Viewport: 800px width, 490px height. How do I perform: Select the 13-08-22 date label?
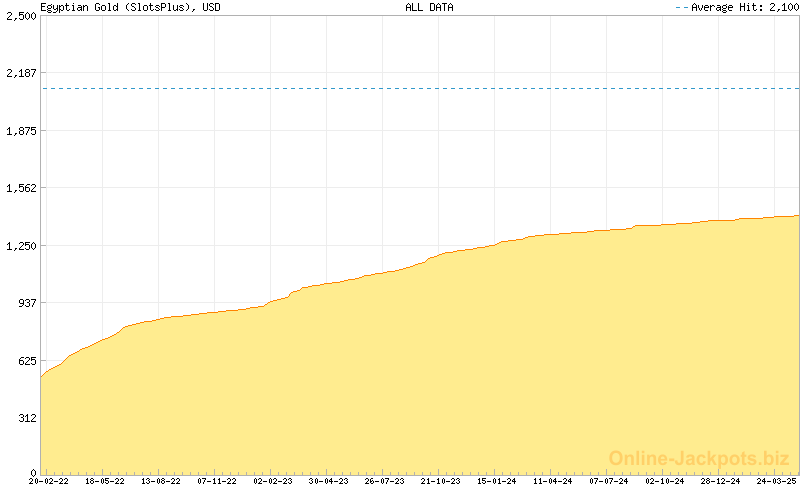click(x=161, y=481)
